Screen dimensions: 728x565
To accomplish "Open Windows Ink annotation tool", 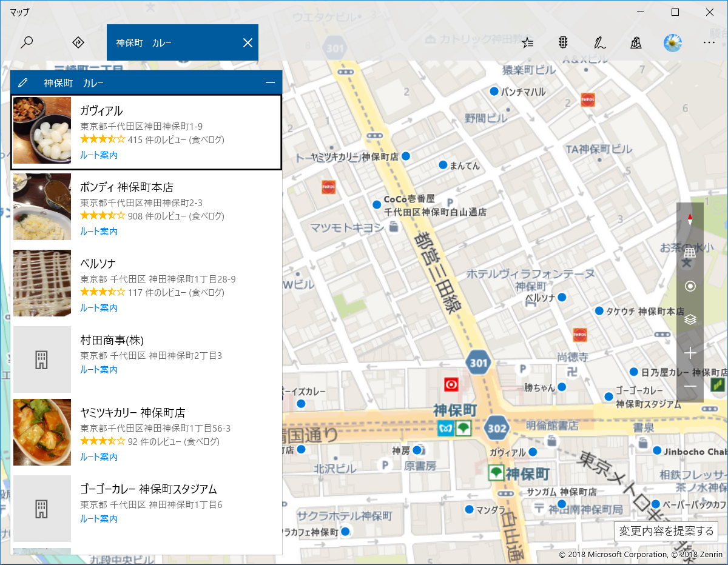I will point(599,42).
